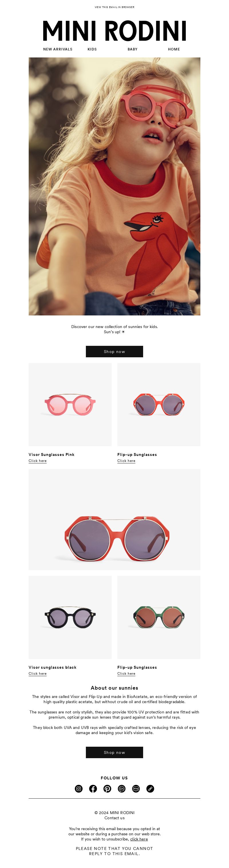Open the BABY menu item
229x868 pixels.
pos(133,49)
